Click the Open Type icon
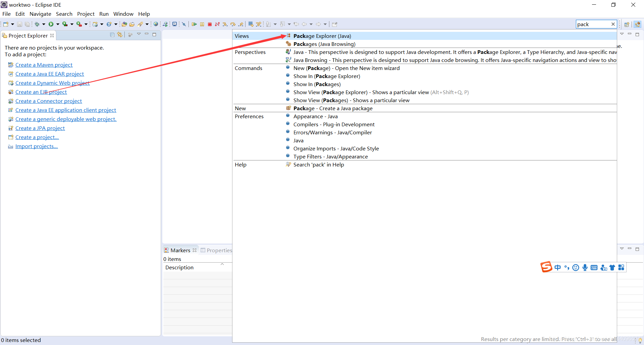The image size is (644, 345). click(124, 24)
